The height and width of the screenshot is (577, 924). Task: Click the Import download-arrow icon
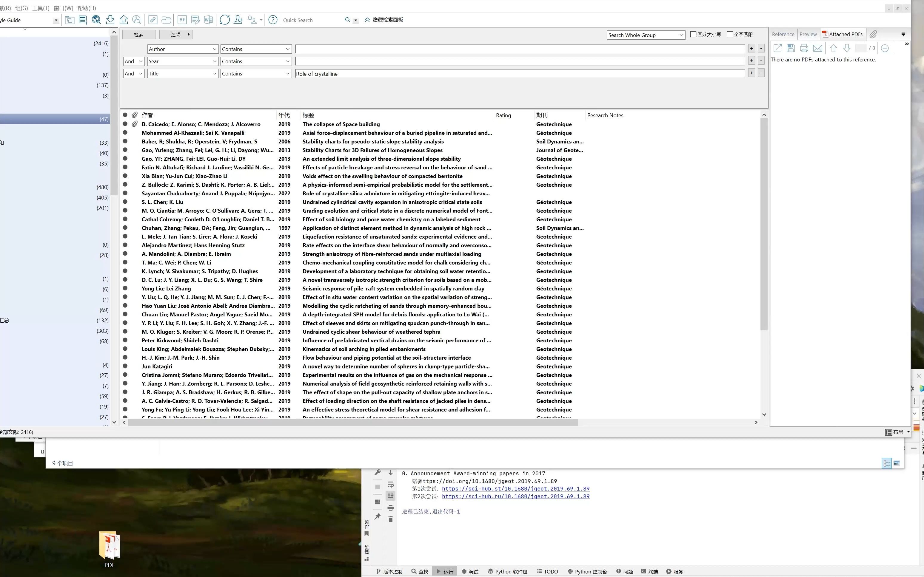coord(110,20)
